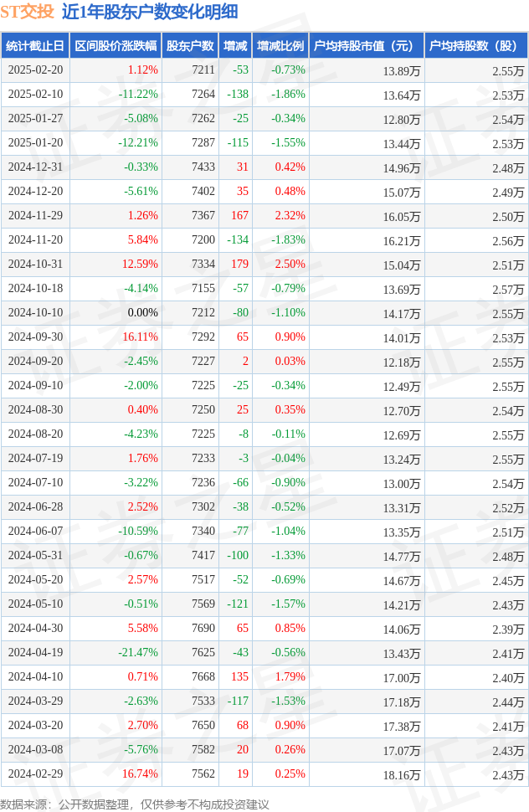
Task: Click the ST交投 stock name in title
Action: click(28, 12)
